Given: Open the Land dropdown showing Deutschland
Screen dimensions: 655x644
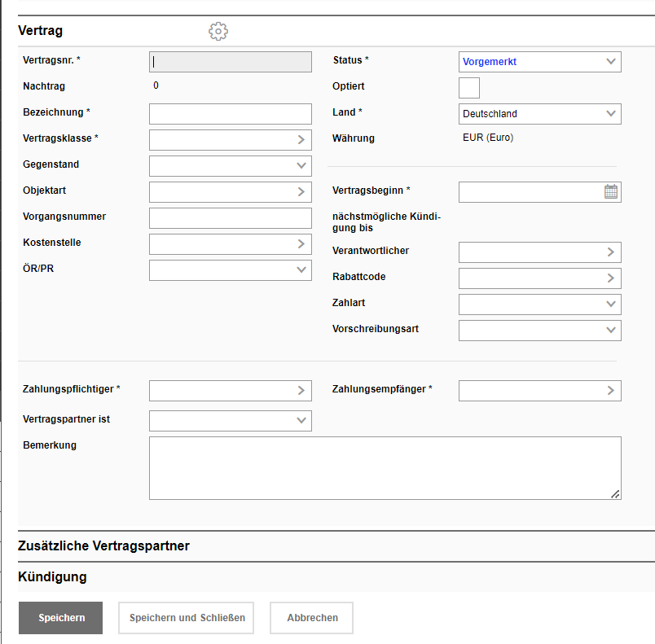Looking at the screenshot, I should [539, 114].
